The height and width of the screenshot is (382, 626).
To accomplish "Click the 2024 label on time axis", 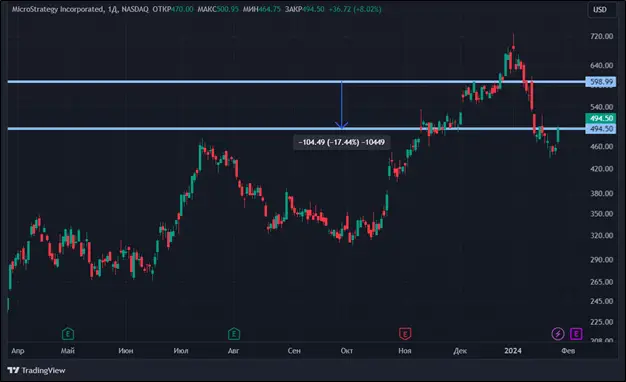I will [x=513, y=350].
